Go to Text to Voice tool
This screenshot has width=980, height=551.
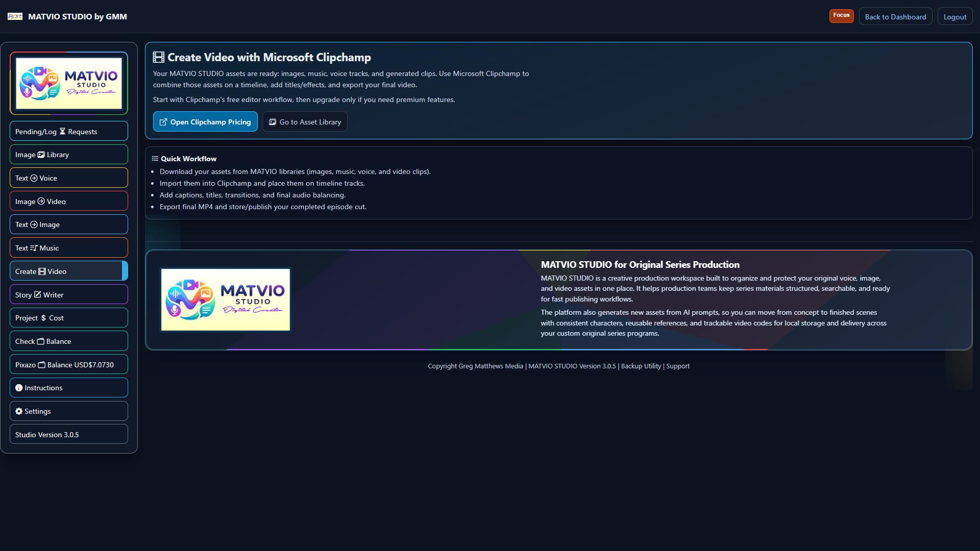coord(69,178)
